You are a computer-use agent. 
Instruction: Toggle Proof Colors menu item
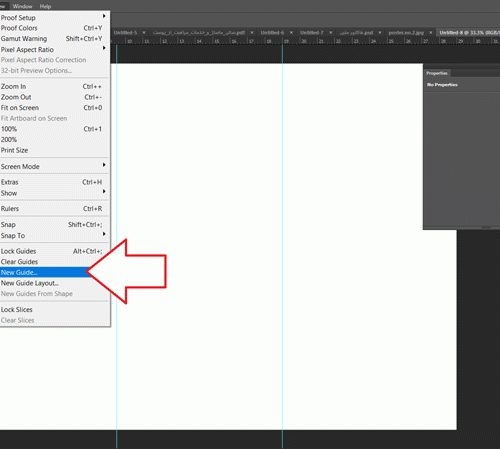(x=55, y=28)
